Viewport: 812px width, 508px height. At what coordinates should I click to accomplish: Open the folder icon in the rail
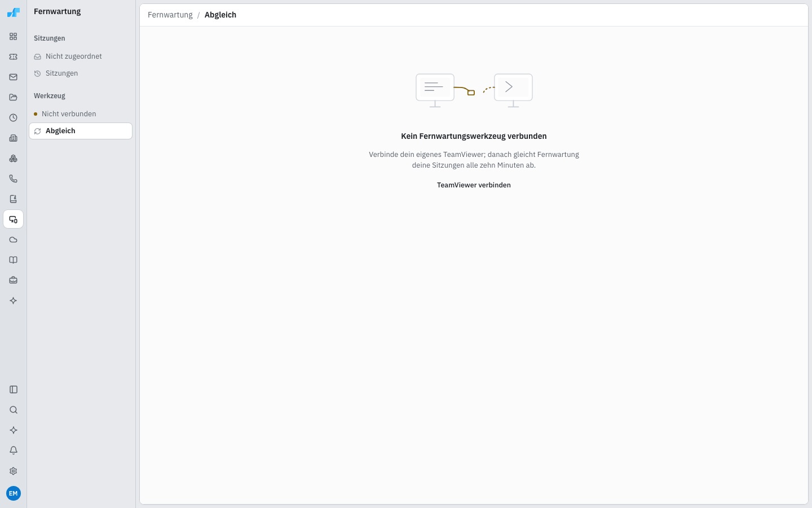tap(13, 98)
